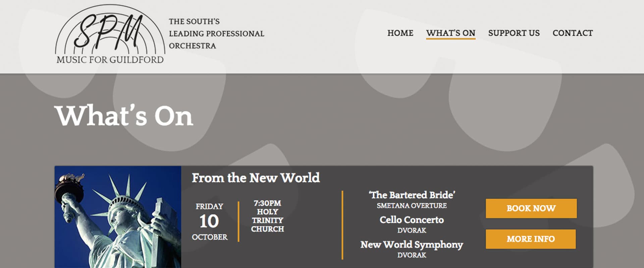Image resolution: width=644 pixels, height=268 pixels.
Task: Click the New World Symphony programme item
Action: [412, 245]
